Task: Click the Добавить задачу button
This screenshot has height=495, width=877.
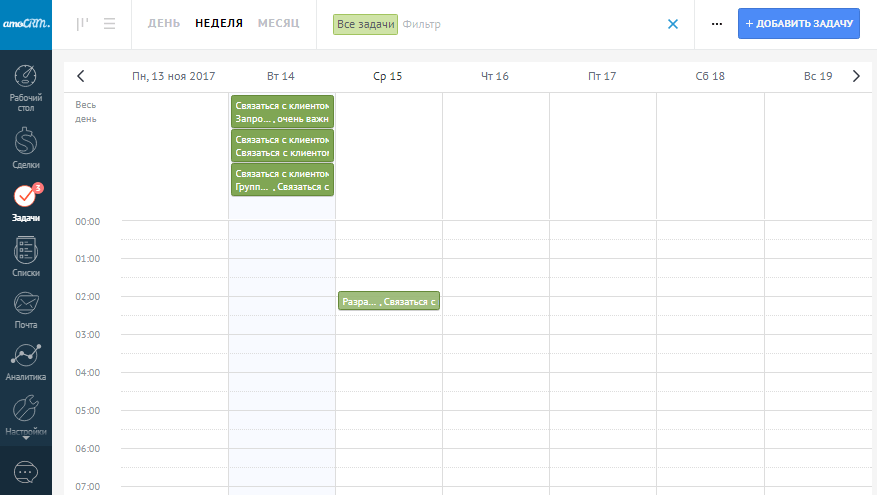Action: click(x=798, y=24)
